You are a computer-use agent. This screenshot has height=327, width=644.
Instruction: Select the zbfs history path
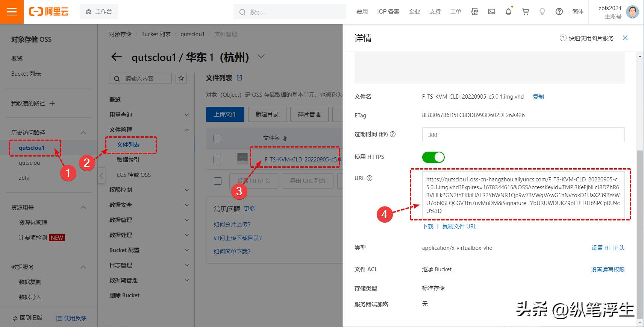point(24,178)
